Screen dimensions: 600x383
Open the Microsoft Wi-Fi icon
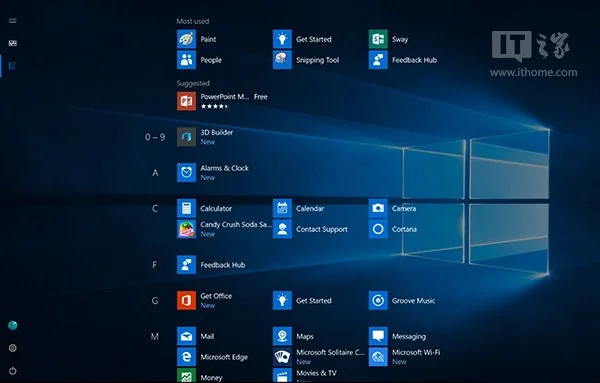pos(378,357)
